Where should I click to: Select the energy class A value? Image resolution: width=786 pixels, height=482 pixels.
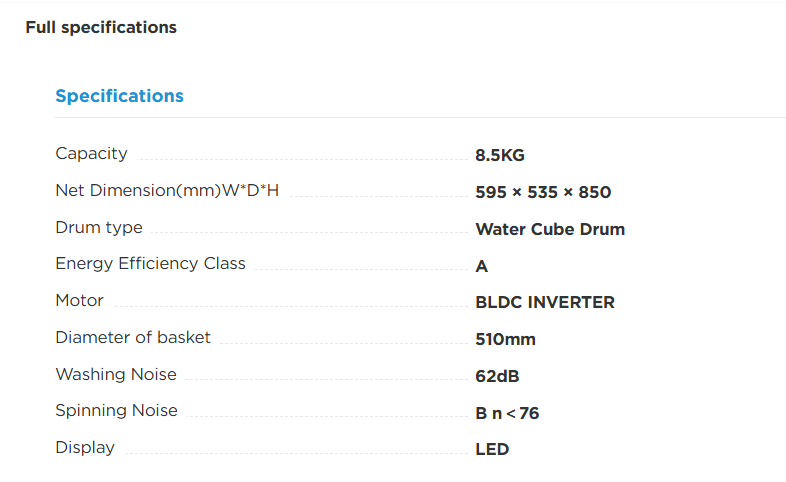click(x=481, y=266)
